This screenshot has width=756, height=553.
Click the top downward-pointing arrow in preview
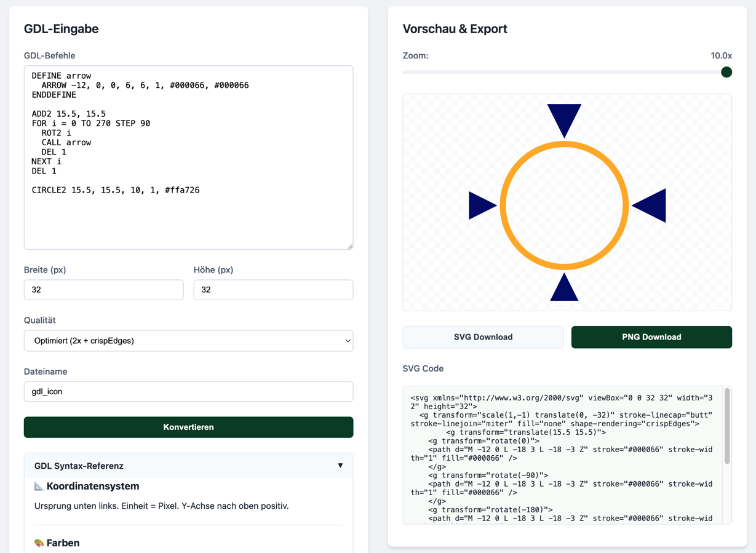(x=564, y=117)
